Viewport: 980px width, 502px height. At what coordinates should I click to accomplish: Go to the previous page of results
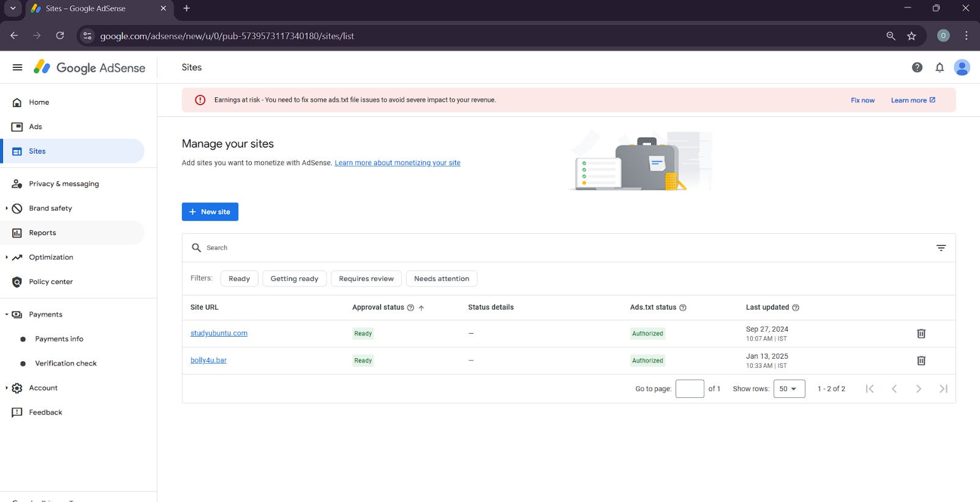pyautogui.click(x=894, y=389)
